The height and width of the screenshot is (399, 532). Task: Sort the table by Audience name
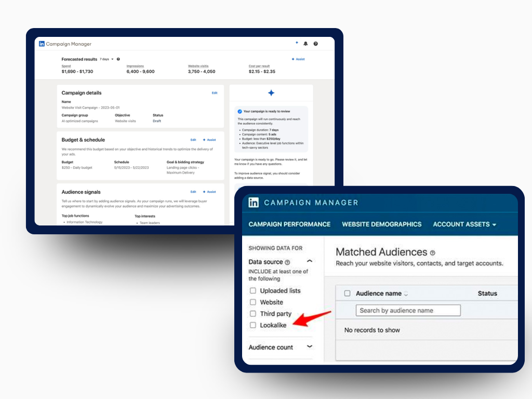click(x=406, y=294)
